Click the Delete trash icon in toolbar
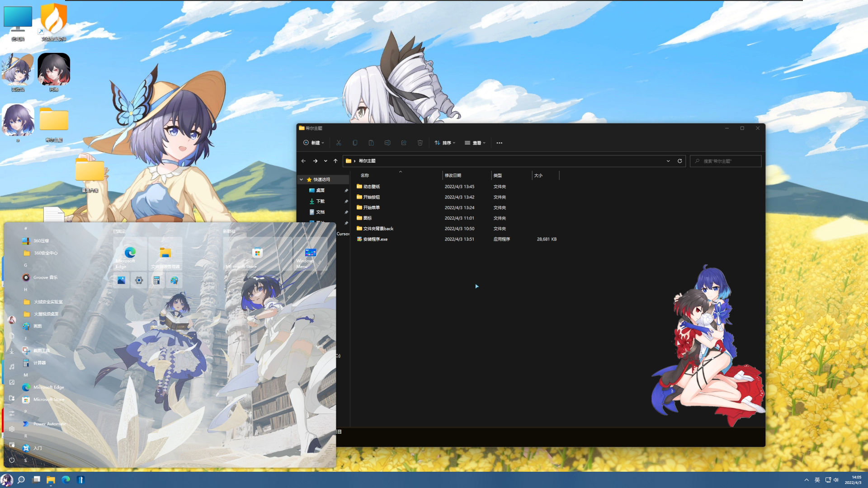 [x=420, y=143]
